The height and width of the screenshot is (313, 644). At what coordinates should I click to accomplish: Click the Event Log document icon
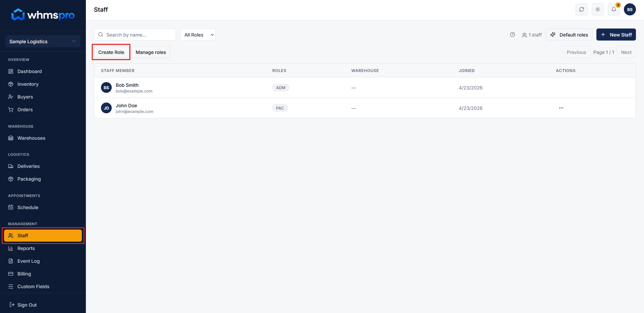pos(11,261)
